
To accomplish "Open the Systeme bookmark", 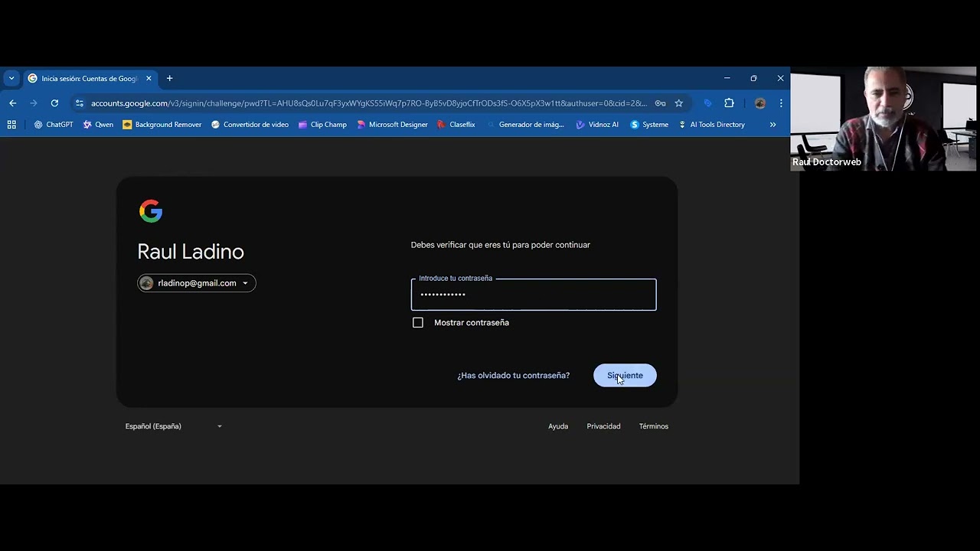I will pos(649,125).
